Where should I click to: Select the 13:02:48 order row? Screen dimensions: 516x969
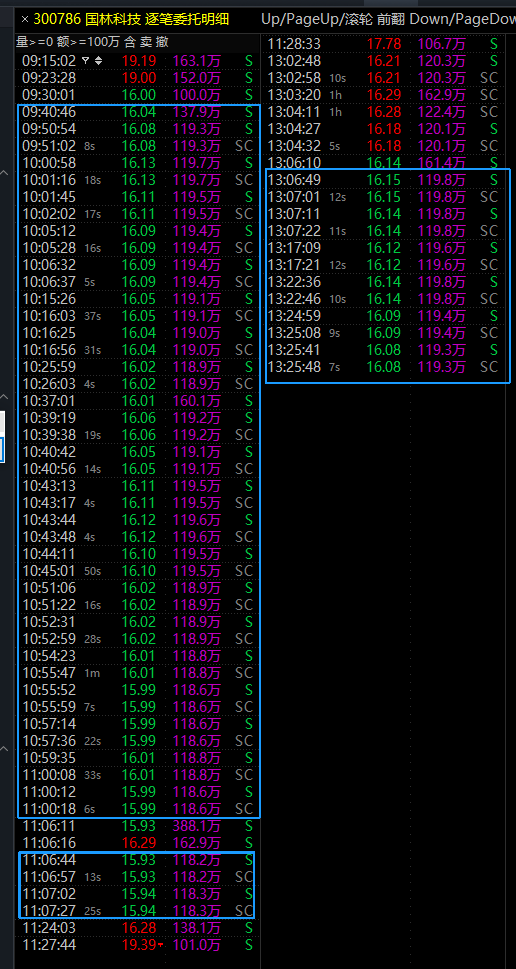tap(386, 61)
